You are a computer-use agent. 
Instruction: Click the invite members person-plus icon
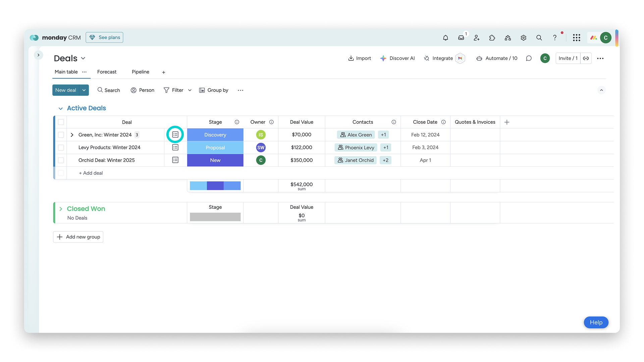click(x=477, y=38)
